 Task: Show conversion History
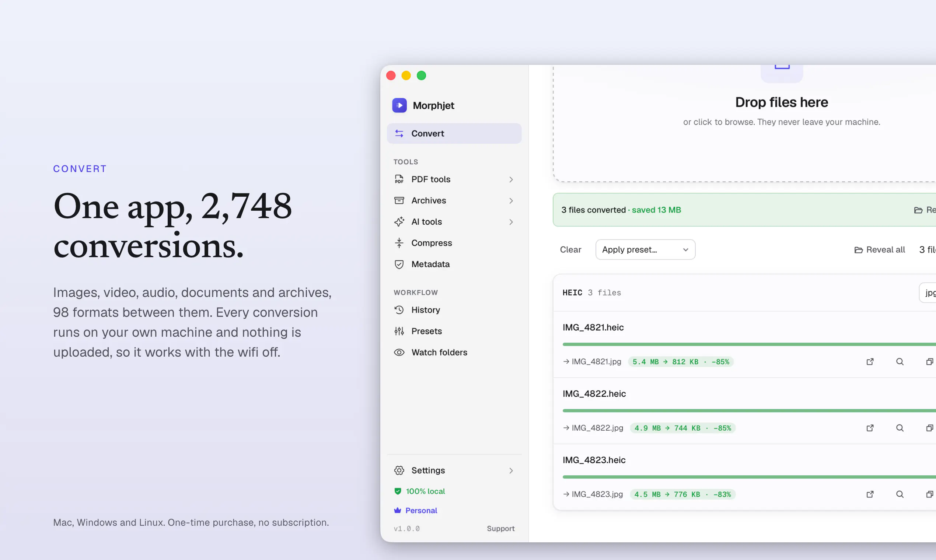(x=454, y=310)
